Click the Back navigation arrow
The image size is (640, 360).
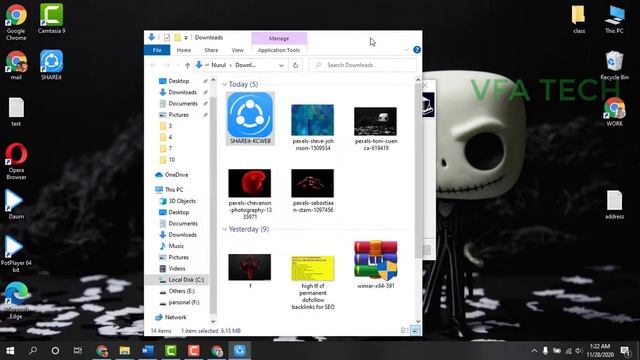pyautogui.click(x=153, y=65)
